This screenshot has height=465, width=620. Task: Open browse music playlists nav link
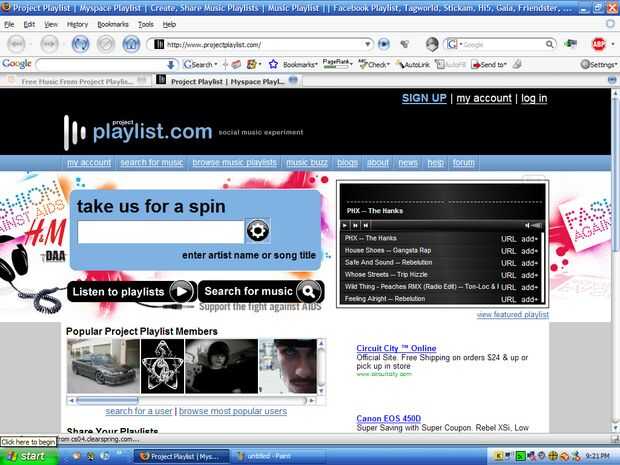coord(234,163)
